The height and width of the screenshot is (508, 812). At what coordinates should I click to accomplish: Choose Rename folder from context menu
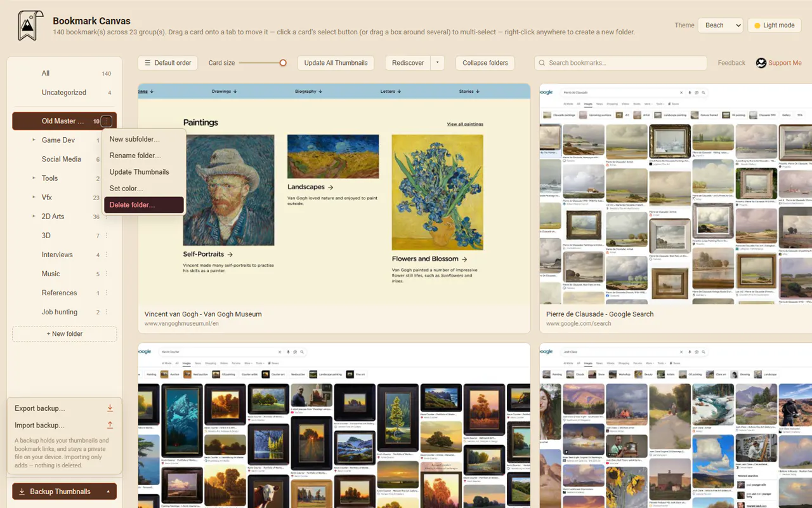click(144, 156)
